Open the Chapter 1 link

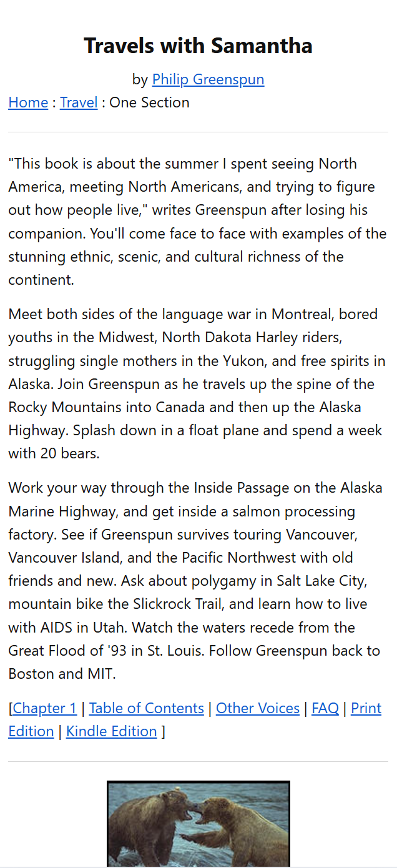pos(45,708)
